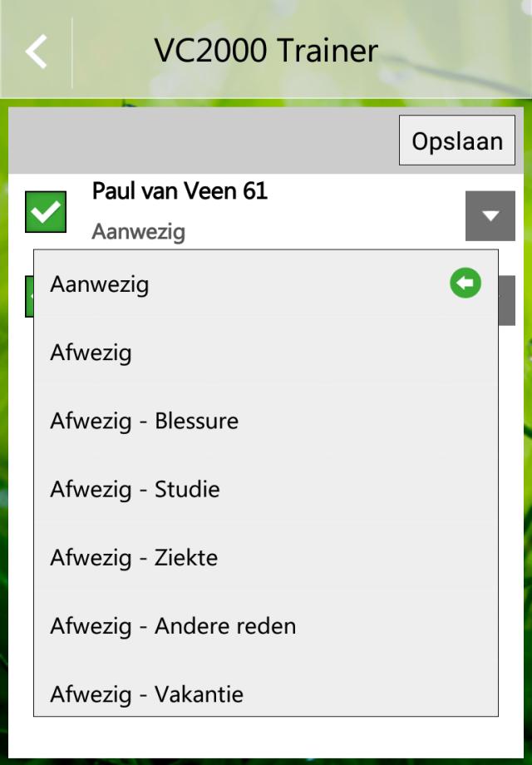Go back using the header arrow

(36, 52)
